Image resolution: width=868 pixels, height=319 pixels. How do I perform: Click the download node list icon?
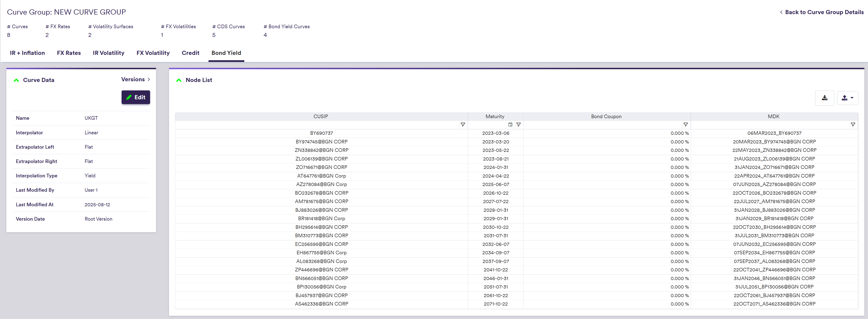pos(824,98)
